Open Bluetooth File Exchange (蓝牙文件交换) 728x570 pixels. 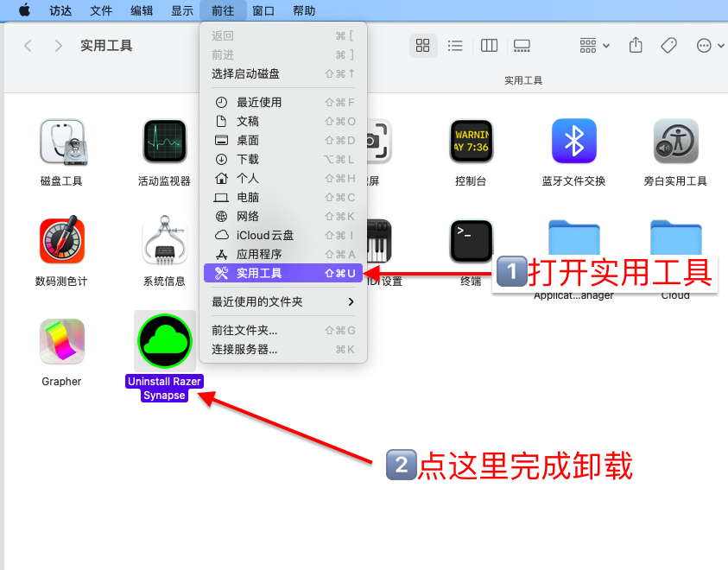[574, 142]
